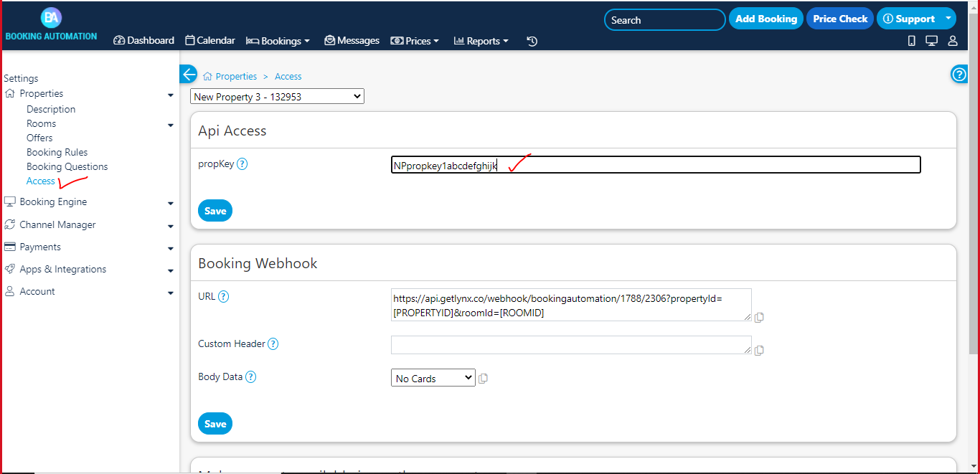Viewport: 980px width, 474px height.
Task: Click into the Custom Header textarea
Action: click(x=571, y=345)
